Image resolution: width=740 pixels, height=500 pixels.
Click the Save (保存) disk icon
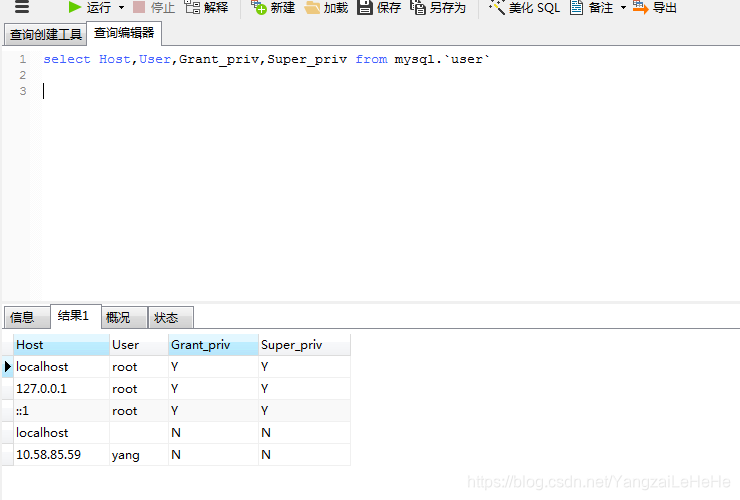(x=364, y=7)
